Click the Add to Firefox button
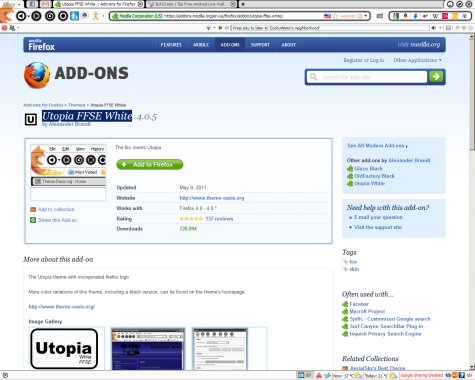 (150, 164)
